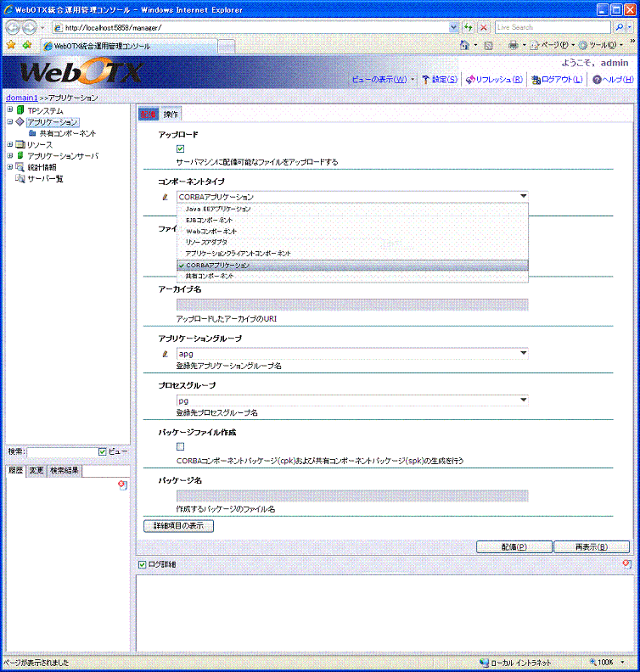Open the アプリケーショングループ dropdown
This screenshot has height=672, width=640.
tap(523, 353)
